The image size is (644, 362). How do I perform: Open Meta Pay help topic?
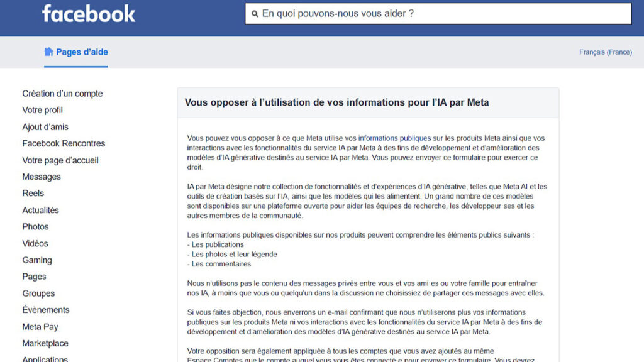click(40, 327)
